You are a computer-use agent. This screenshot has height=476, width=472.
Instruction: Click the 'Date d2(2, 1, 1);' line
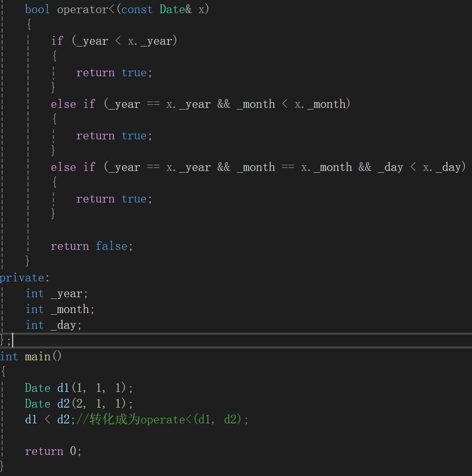[x=79, y=404]
